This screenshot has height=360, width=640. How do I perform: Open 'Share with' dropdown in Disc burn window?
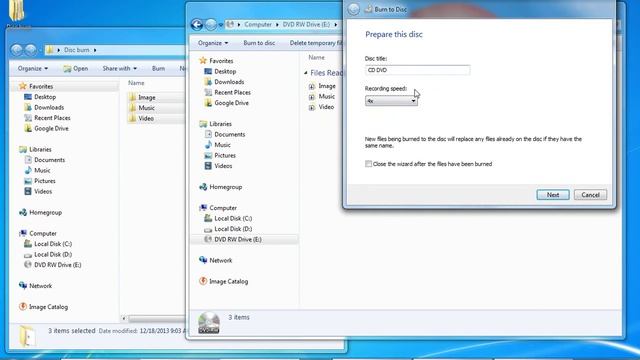119,68
